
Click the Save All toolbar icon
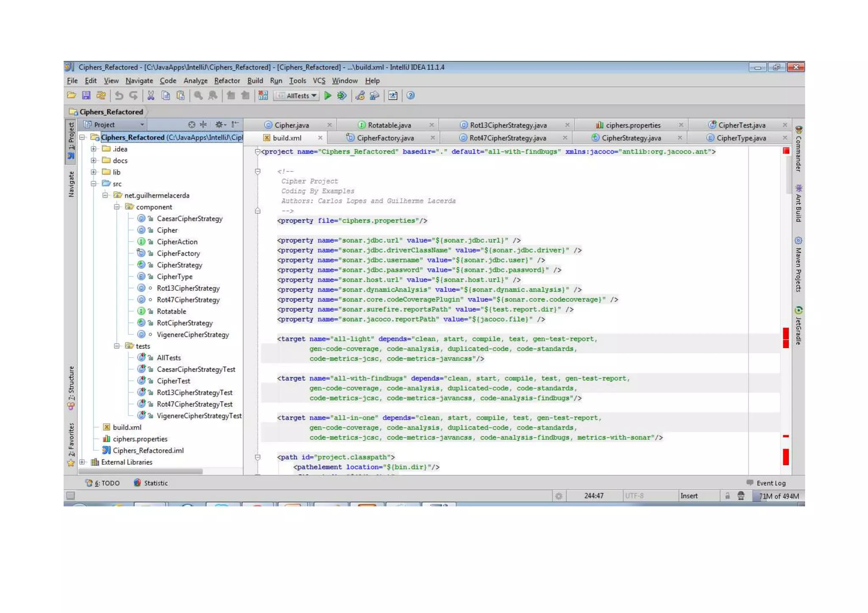pyautogui.click(x=86, y=96)
